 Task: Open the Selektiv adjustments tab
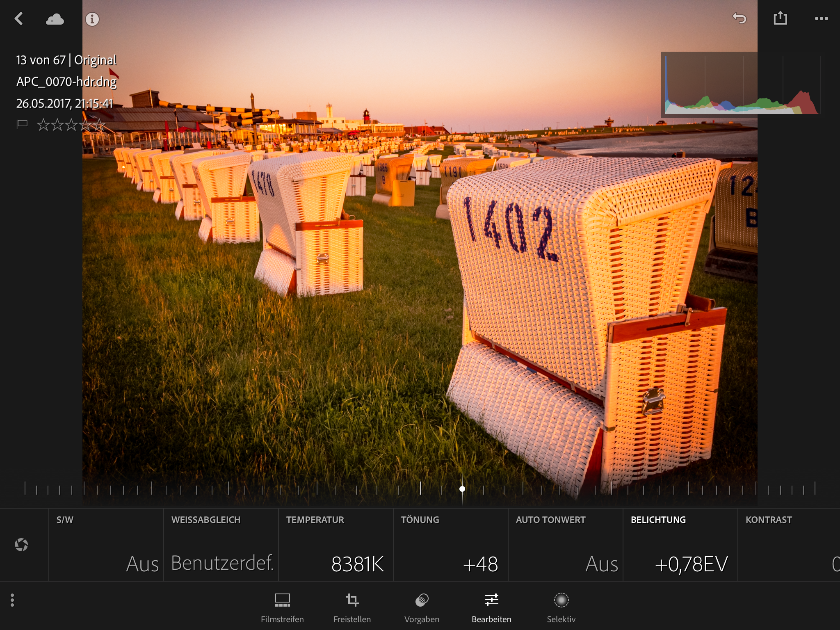[561, 607]
